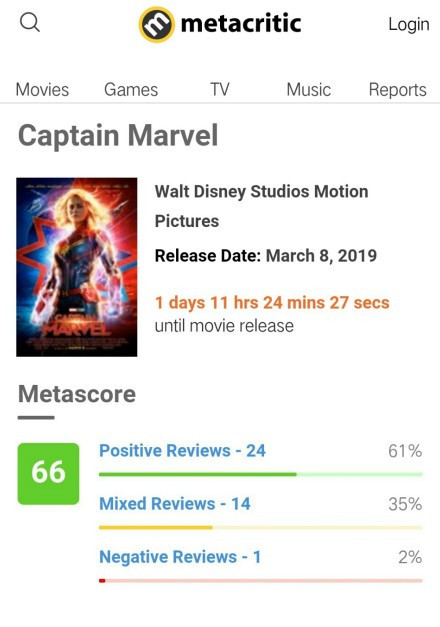440x627 pixels.
Task: View Negative Reviews - 1 link
Action: coord(180,557)
